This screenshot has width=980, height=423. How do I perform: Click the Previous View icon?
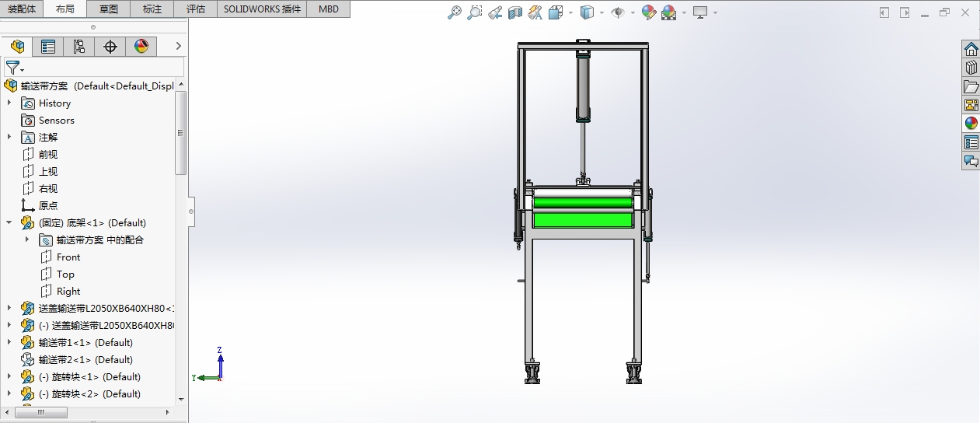[494, 12]
